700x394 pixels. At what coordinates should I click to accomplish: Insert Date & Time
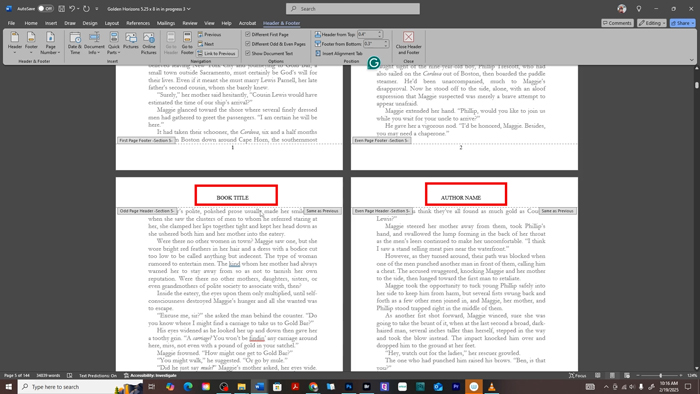pos(75,43)
